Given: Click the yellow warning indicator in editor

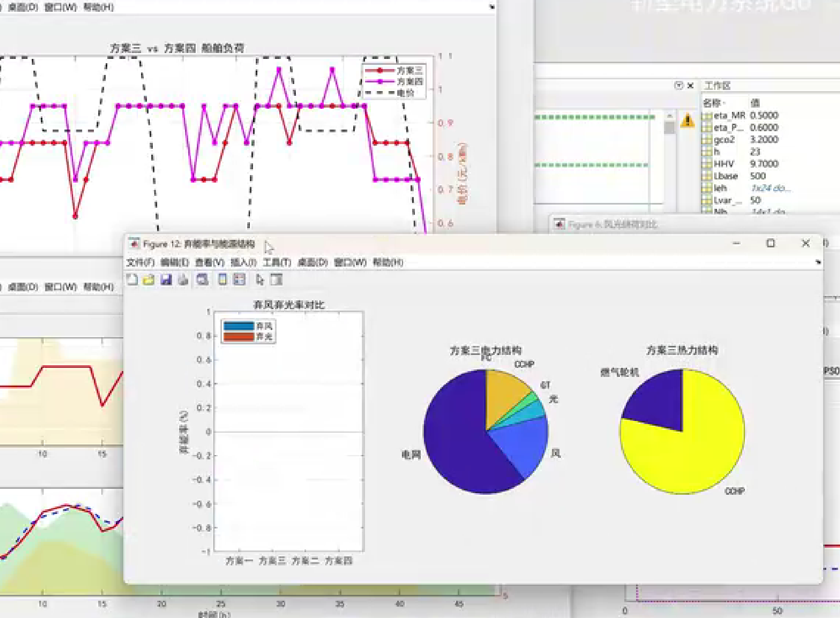Looking at the screenshot, I should click(687, 120).
